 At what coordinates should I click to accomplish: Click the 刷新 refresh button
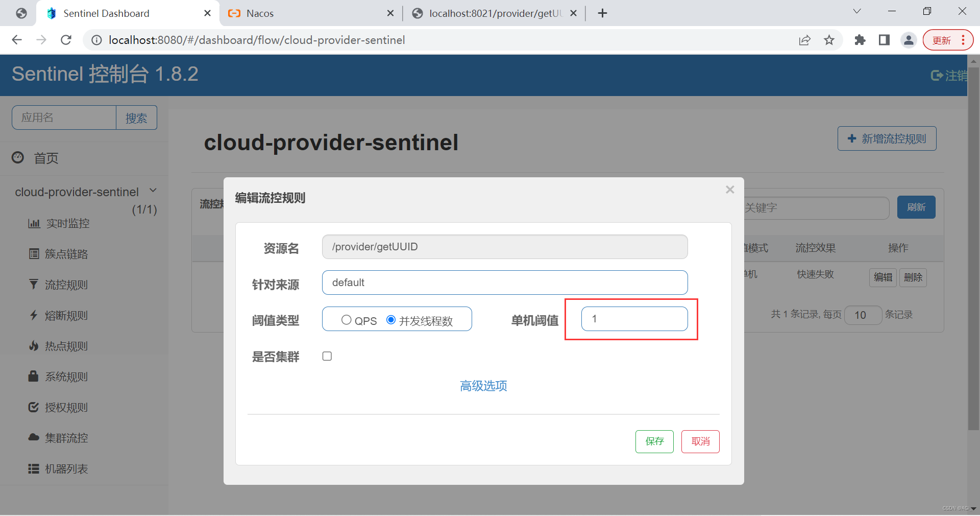click(x=916, y=207)
